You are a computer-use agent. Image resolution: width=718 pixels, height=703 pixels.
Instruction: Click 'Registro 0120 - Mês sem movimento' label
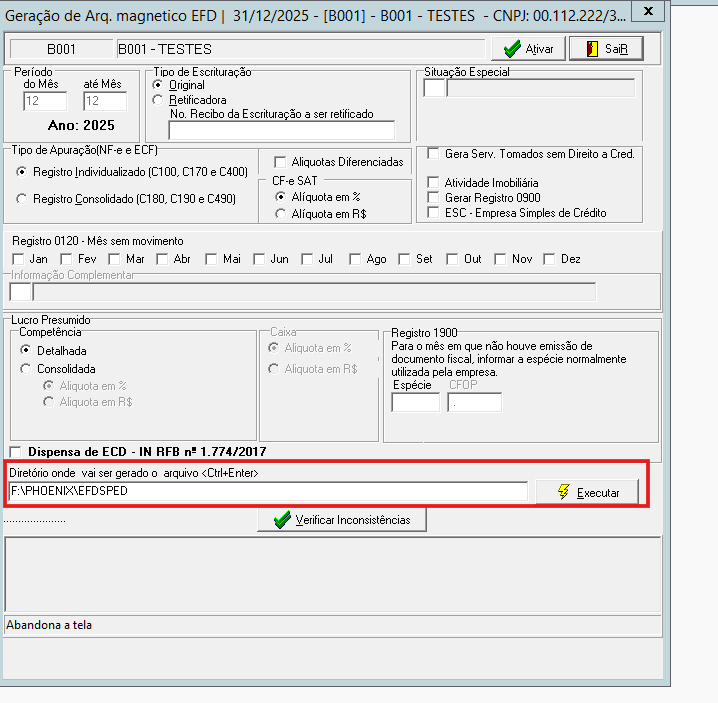click(98, 241)
